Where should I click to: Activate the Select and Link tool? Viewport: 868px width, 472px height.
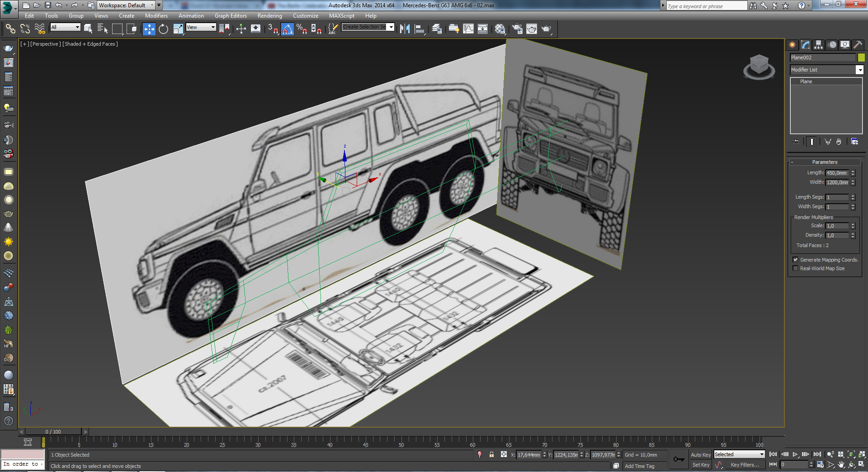[x=10, y=29]
